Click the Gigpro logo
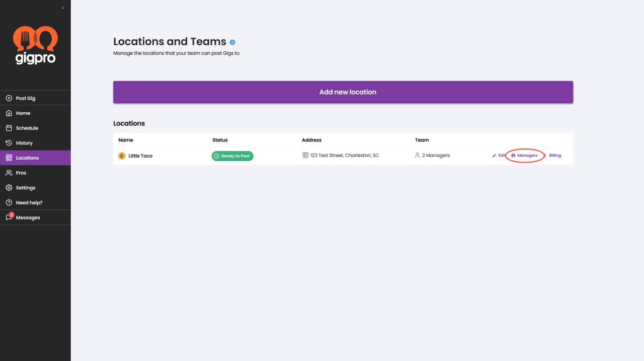Viewport: 644px width, 361px height. tap(35, 45)
